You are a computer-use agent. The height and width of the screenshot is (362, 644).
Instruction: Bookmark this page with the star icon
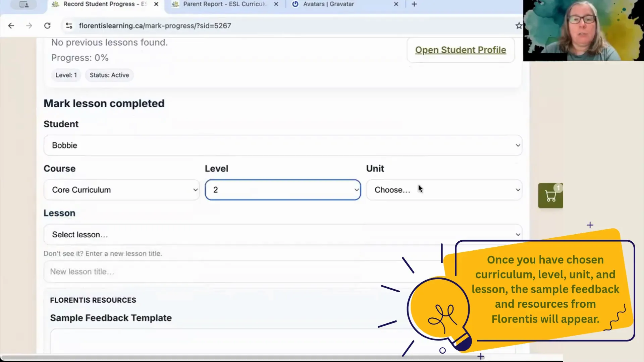click(x=518, y=25)
